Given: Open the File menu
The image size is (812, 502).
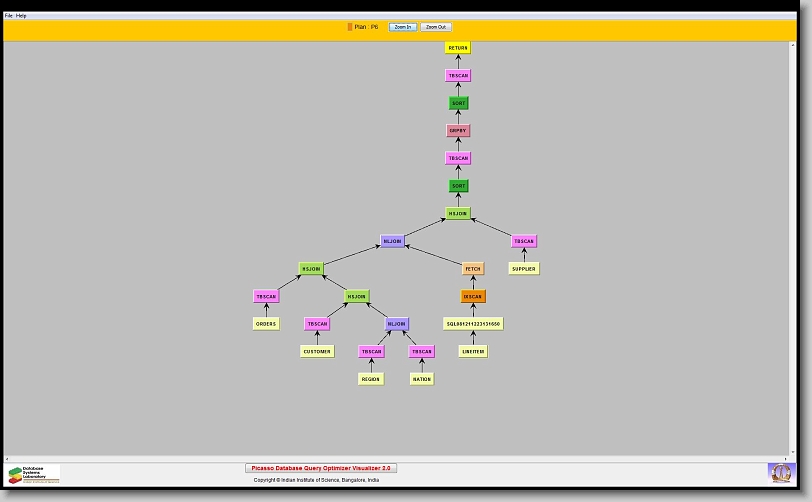Looking at the screenshot, I should [x=9, y=16].
